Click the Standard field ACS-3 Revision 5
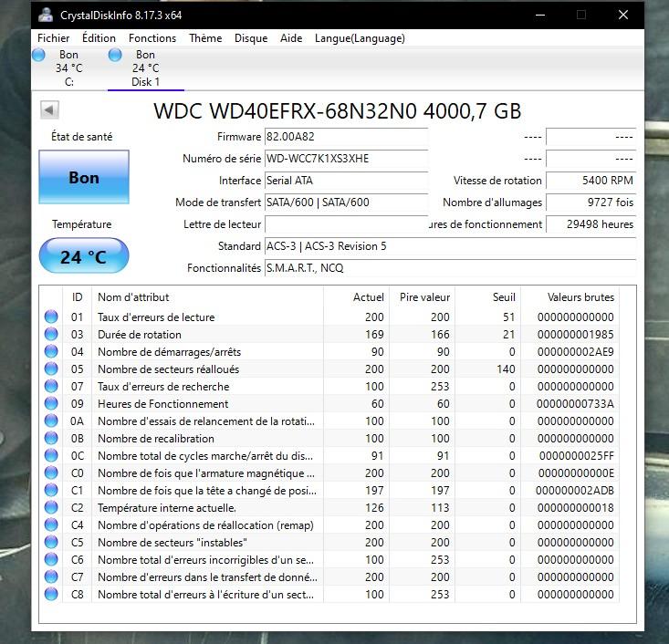 click(450, 246)
